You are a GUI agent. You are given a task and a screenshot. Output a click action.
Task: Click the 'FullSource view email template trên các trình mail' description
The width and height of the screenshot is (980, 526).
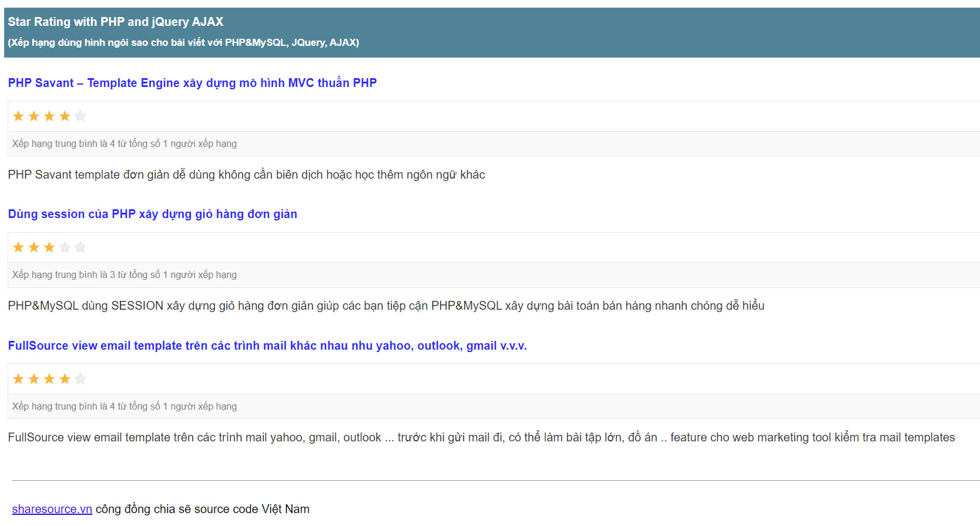tap(481, 437)
